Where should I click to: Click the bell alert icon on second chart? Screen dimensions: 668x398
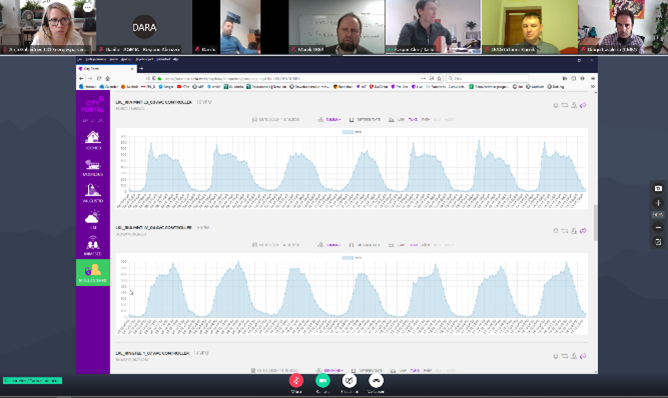556,231
